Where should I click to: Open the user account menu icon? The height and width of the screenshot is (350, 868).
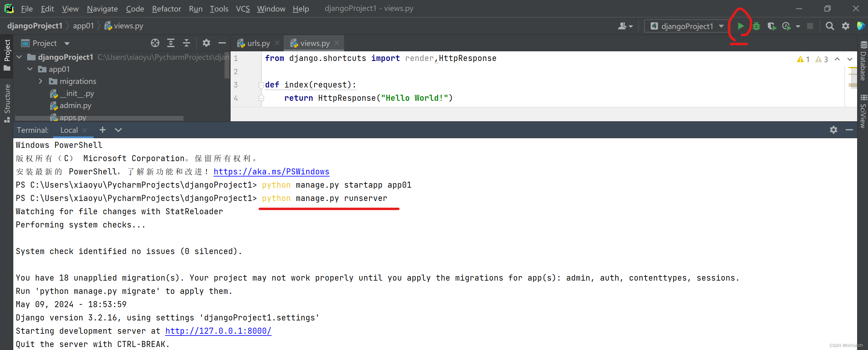coord(625,26)
